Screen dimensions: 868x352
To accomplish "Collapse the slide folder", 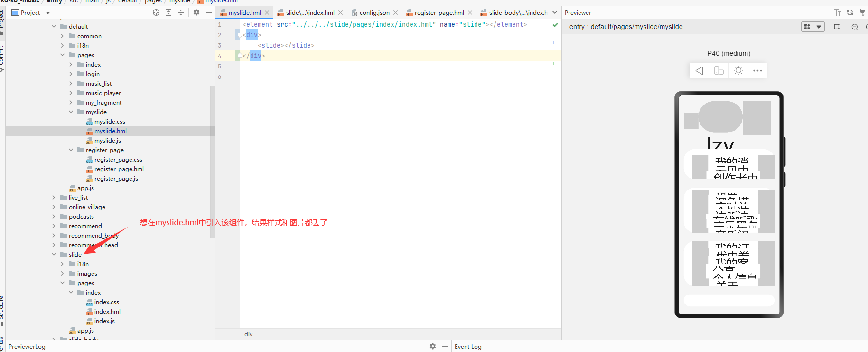I will tap(54, 254).
